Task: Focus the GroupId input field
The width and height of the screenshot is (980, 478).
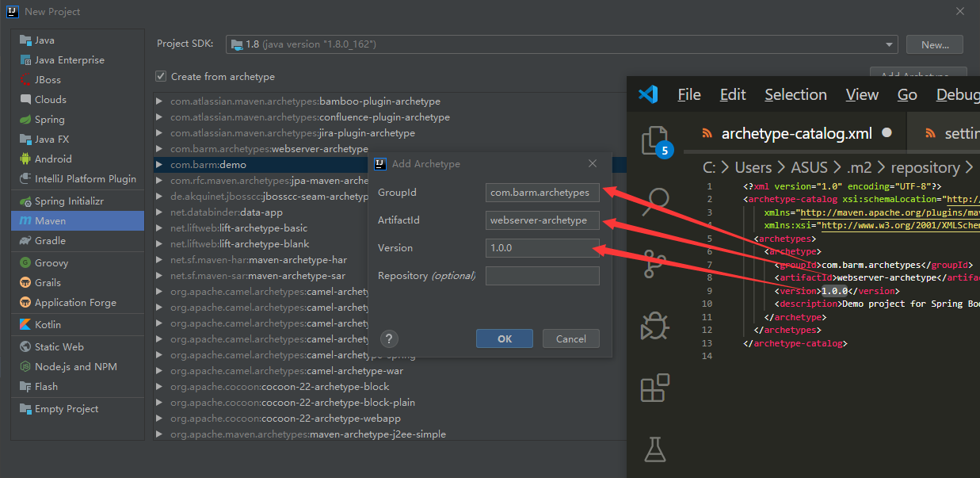Action: pos(543,193)
